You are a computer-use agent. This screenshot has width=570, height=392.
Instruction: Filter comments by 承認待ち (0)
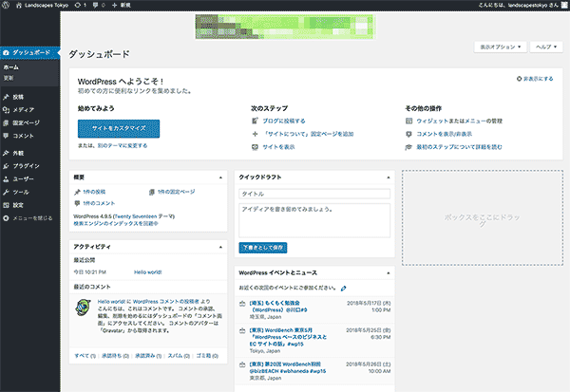pyautogui.click(x=115, y=356)
